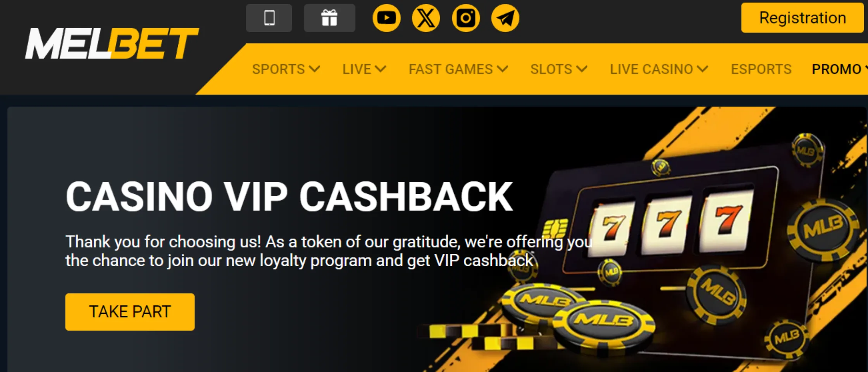The width and height of the screenshot is (868, 372).
Task: Click the TAKE PART button
Action: (x=130, y=312)
